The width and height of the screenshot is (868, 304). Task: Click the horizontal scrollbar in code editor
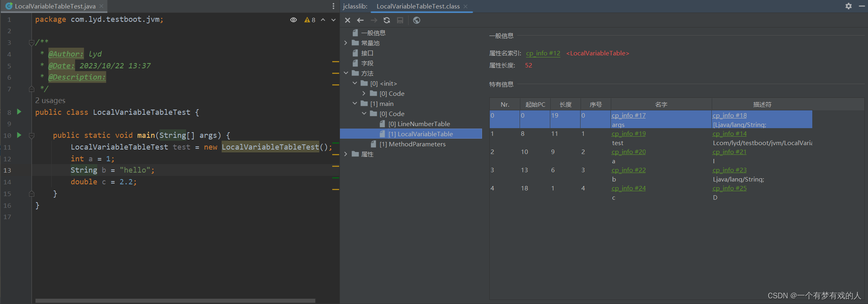tap(175, 301)
